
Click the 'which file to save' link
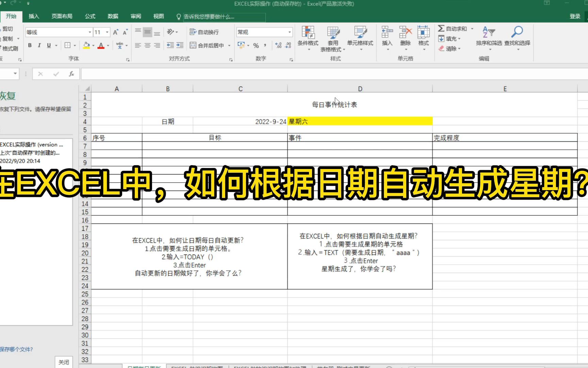click(x=16, y=349)
